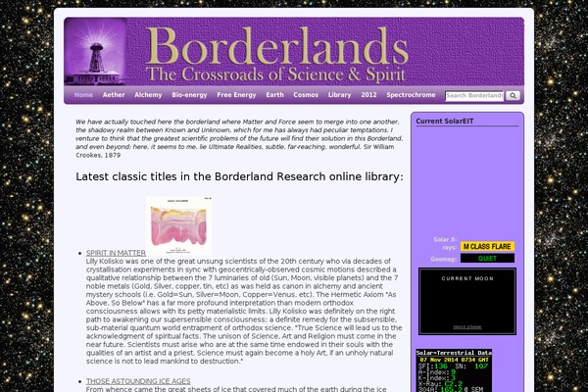Click the 'Latest classic titles' heading
Viewport: 588px width, 392px height.
[240, 176]
